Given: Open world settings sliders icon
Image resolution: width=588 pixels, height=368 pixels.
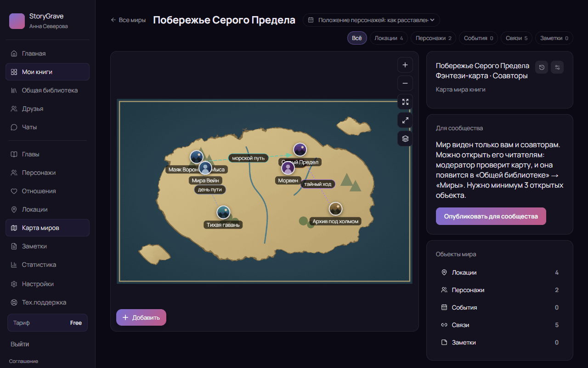Looking at the screenshot, I should [x=557, y=68].
